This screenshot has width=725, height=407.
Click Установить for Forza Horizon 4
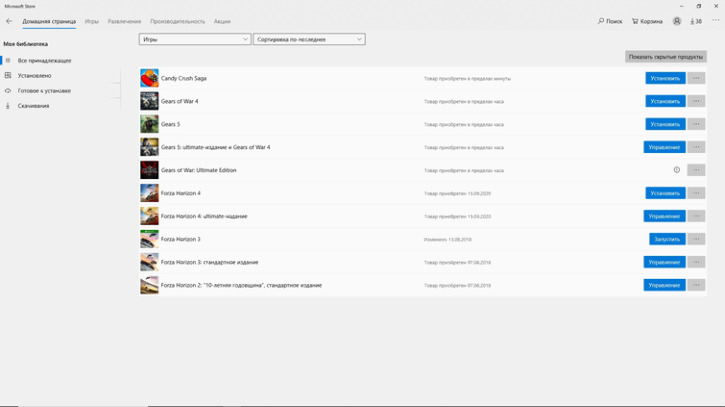coord(665,193)
